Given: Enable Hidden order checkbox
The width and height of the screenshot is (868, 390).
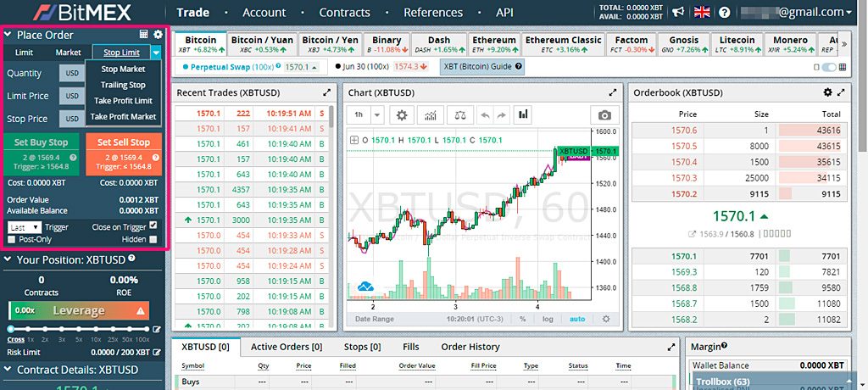Looking at the screenshot, I should tap(153, 239).
